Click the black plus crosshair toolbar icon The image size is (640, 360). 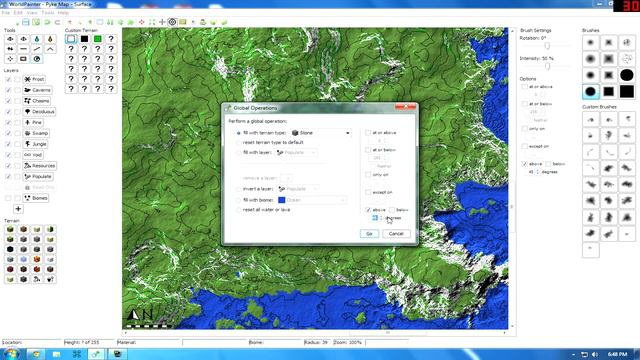pos(162,22)
